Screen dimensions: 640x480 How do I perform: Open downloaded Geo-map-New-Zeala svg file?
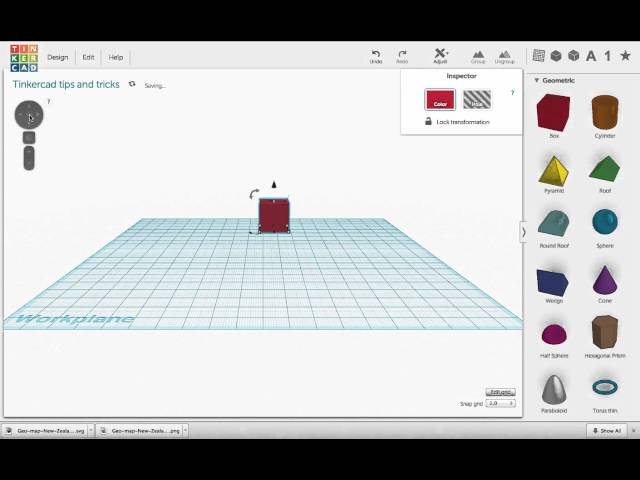tap(45, 431)
